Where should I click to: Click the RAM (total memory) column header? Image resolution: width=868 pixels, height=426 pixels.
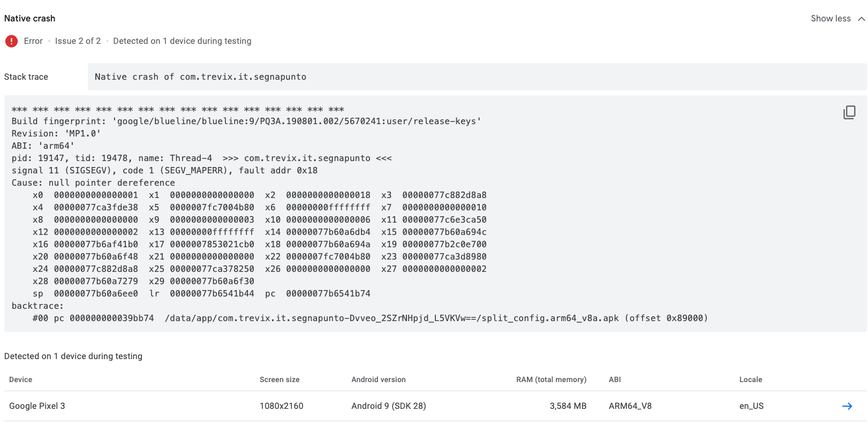pyautogui.click(x=551, y=380)
